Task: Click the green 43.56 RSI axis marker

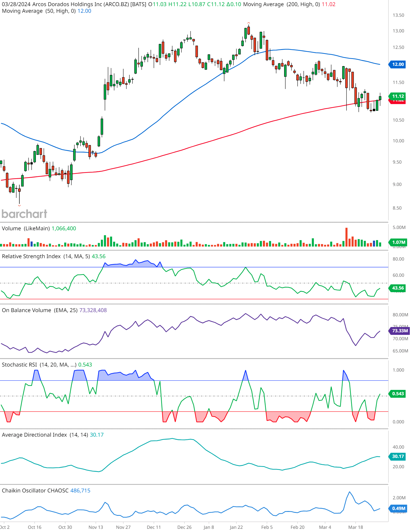Action: pyautogui.click(x=398, y=288)
